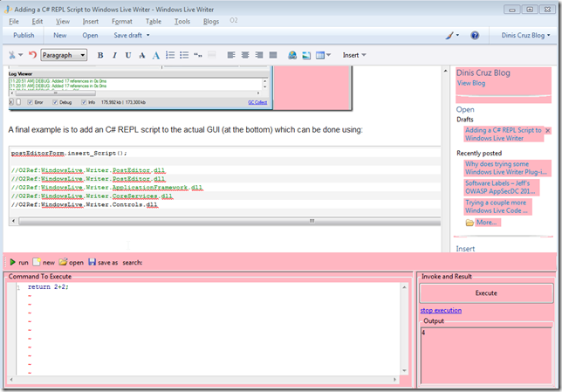This screenshot has width=562, height=392.
Task: Click the green run arrow icon
Action: (12, 262)
